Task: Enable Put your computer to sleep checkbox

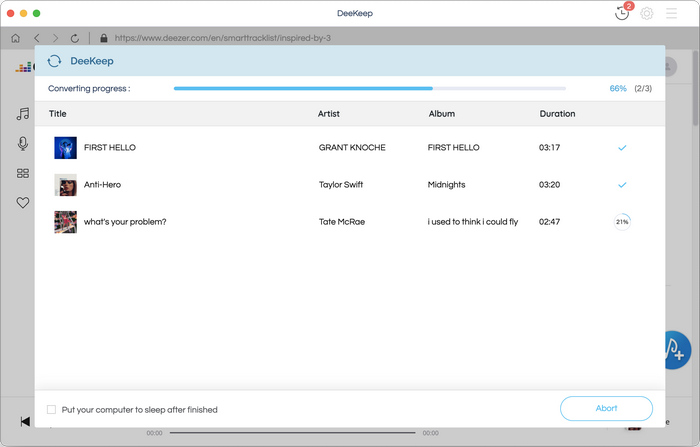Action: click(x=51, y=409)
